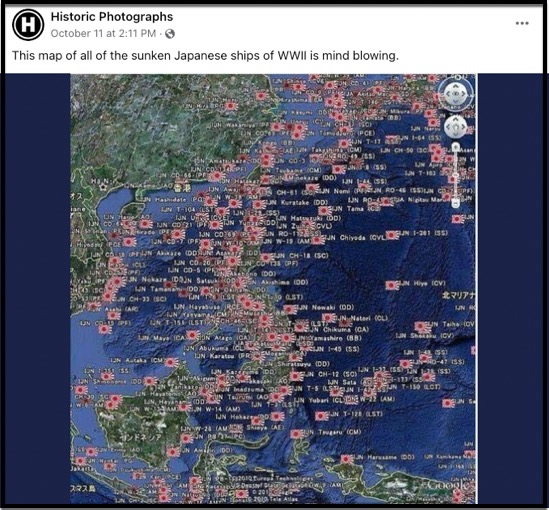
Task: Click the pan-up arrow on the move joystick
Action: [456, 119]
